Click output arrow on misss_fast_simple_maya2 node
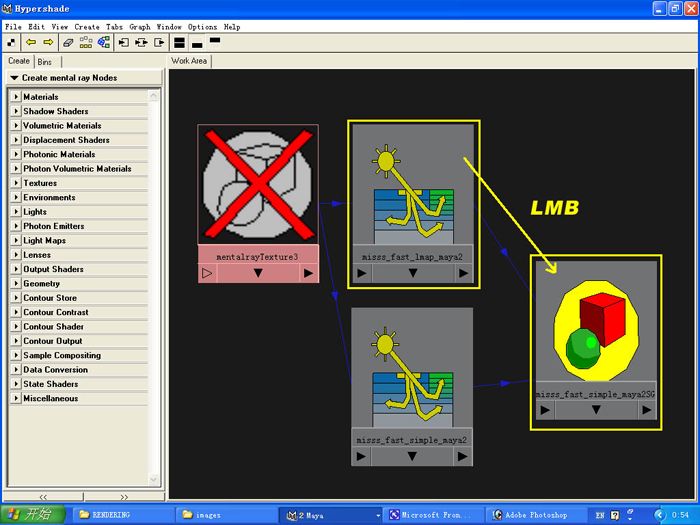Screen dimensions: 700x525 (462, 456)
